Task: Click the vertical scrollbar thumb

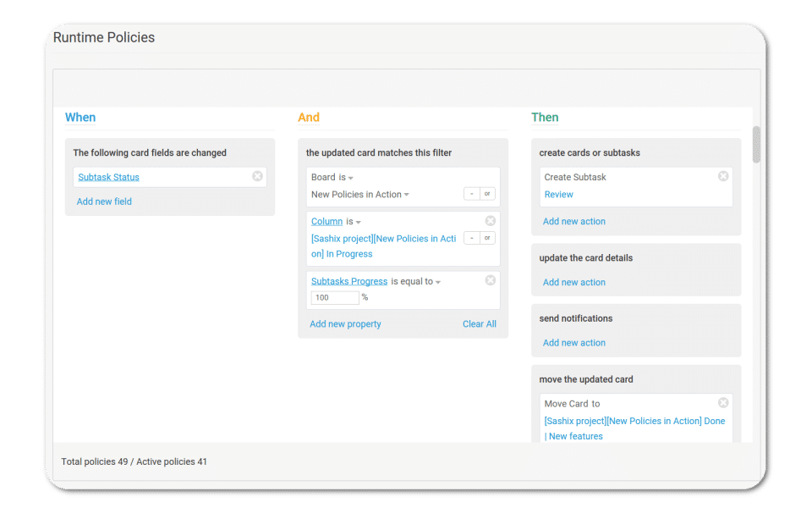Action: click(x=756, y=144)
